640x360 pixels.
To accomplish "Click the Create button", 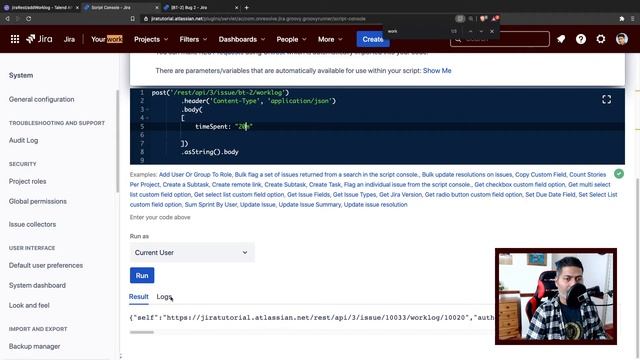I will click(373, 39).
